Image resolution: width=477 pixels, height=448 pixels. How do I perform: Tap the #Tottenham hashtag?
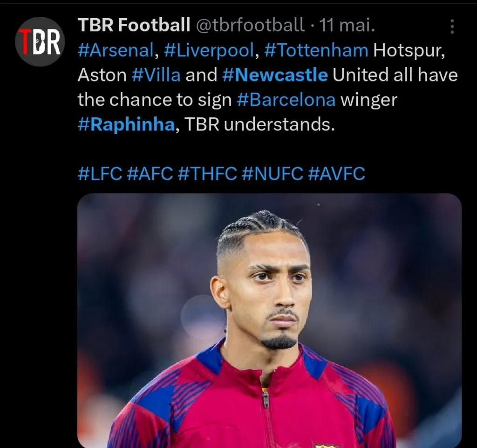pos(316,50)
